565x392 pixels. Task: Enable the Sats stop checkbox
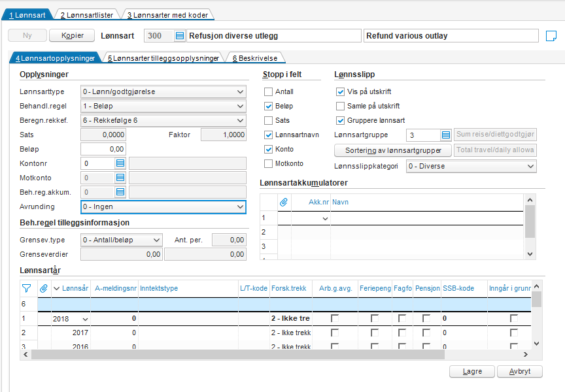[x=268, y=121]
